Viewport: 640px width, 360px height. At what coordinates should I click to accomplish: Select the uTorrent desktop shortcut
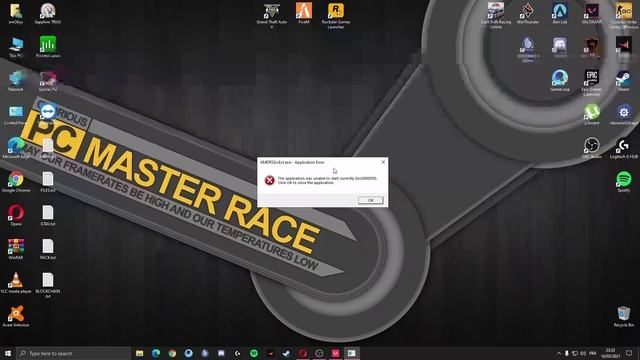point(592,114)
